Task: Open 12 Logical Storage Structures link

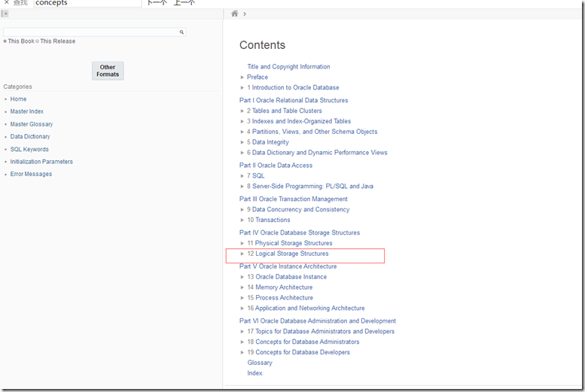Action: (288, 254)
